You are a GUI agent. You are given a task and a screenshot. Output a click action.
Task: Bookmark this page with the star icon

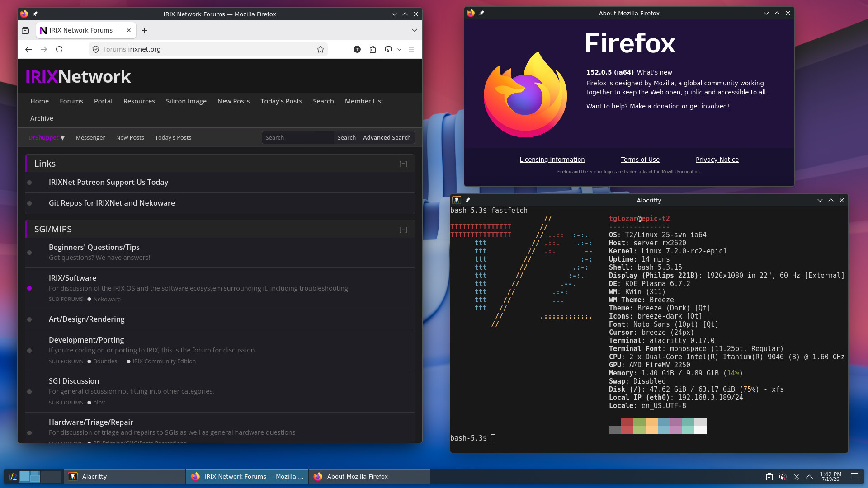tap(321, 49)
